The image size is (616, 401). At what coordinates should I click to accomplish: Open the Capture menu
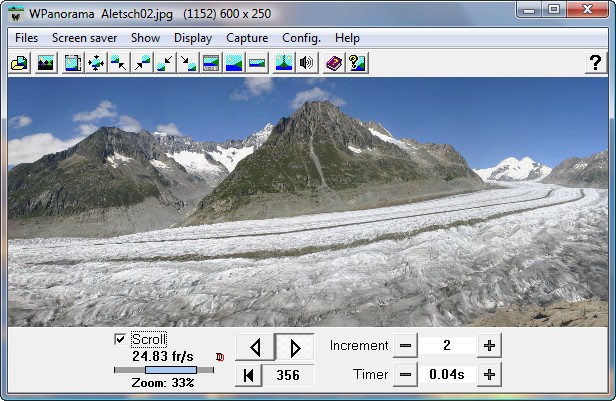(247, 38)
